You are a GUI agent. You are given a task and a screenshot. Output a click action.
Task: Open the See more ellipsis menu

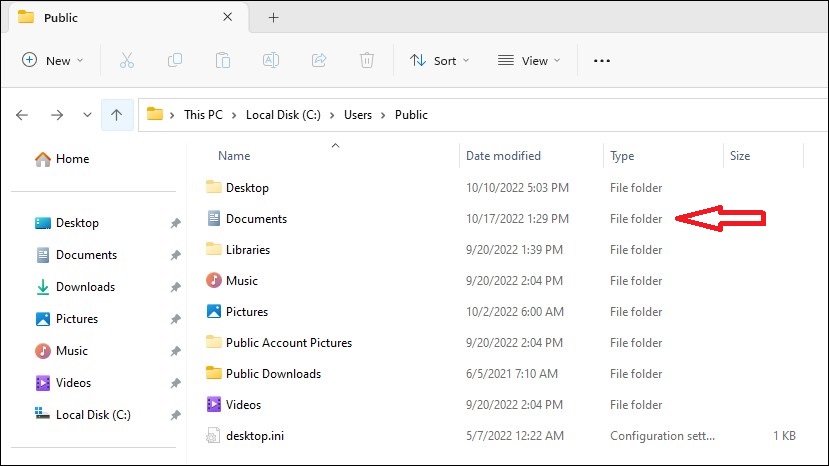click(x=601, y=60)
